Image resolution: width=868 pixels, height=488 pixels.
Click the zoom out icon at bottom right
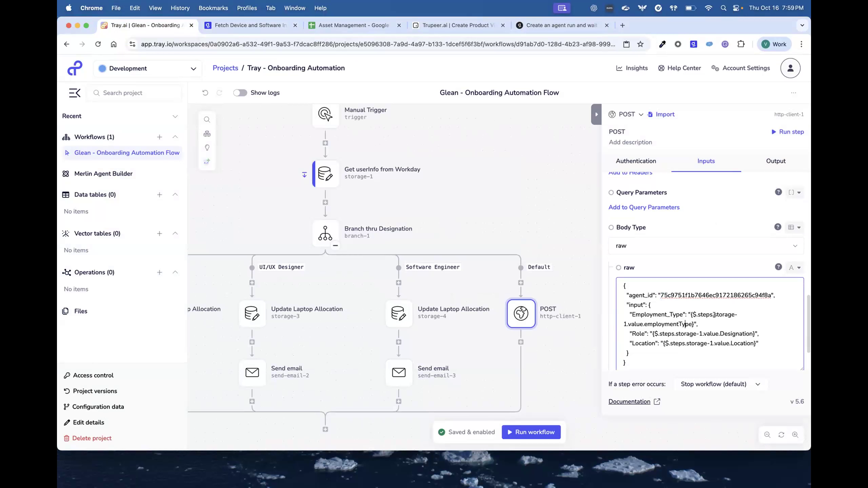tap(767, 435)
